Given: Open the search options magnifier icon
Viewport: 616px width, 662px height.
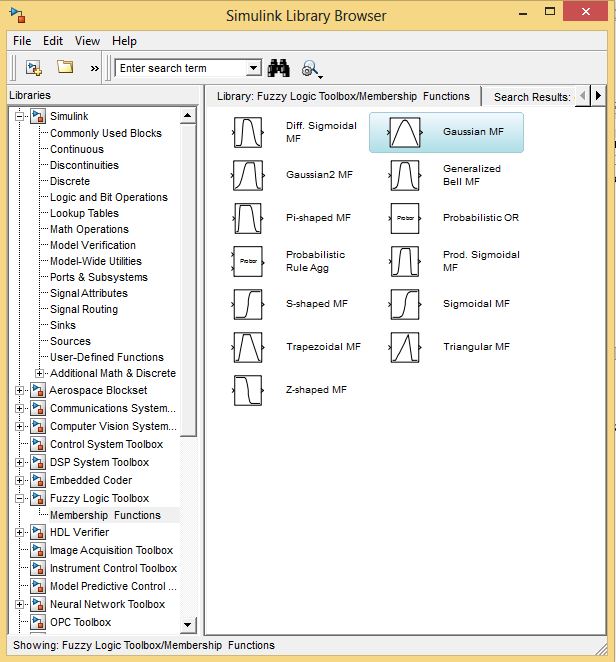Looking at the screenshot, I should tap(312, 69).
